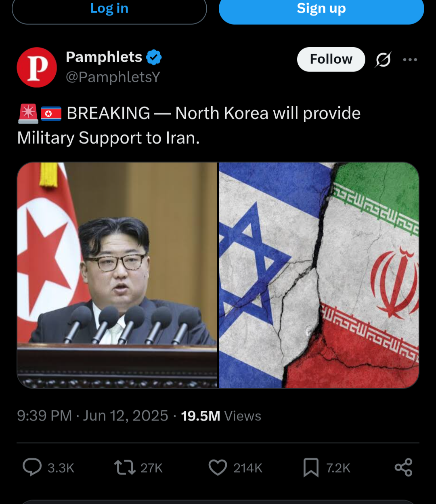The image size is (436, 504).
Task: Click the 9:39 PM Jun 12, 2025 timestamp
Action: pos(92,416)
